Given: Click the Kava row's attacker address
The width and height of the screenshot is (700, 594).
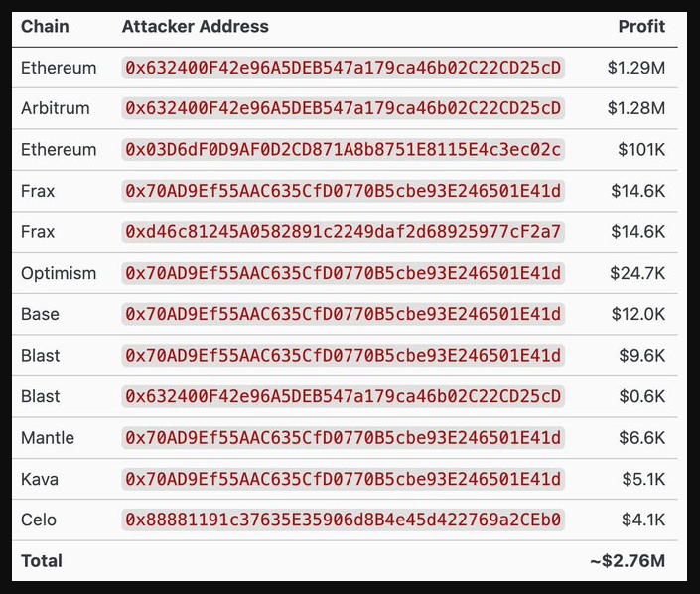Looking at the screenshot, I should [343, 479].
